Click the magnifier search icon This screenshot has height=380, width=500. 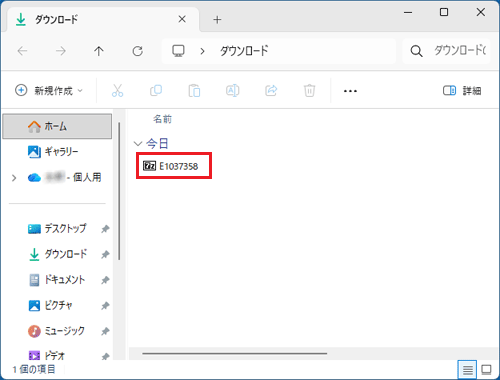pyautogui.click(x=416, y=51)
